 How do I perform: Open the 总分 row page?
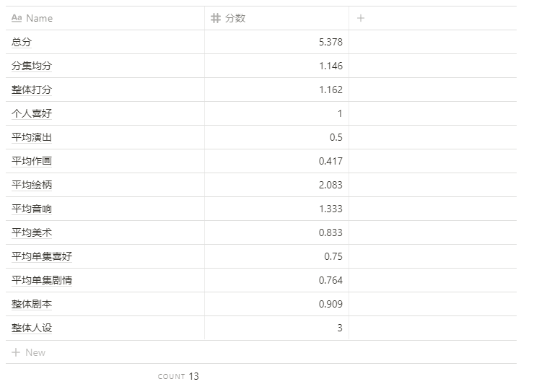coord(22,42)
